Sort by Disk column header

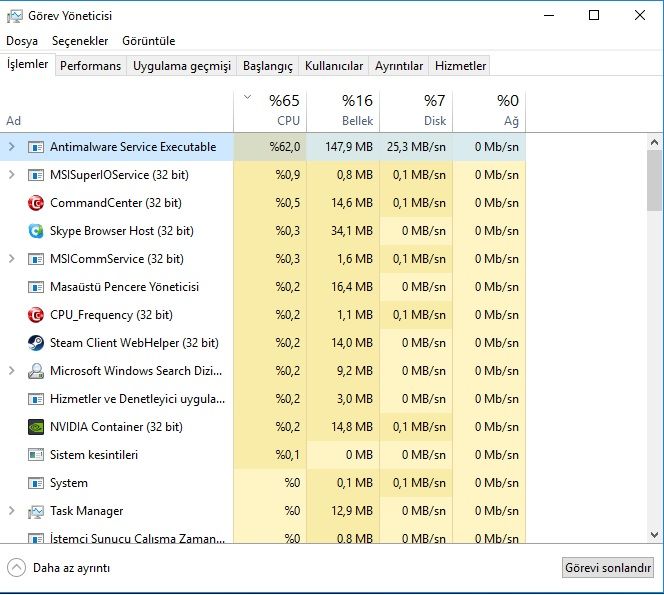[416, 111]
